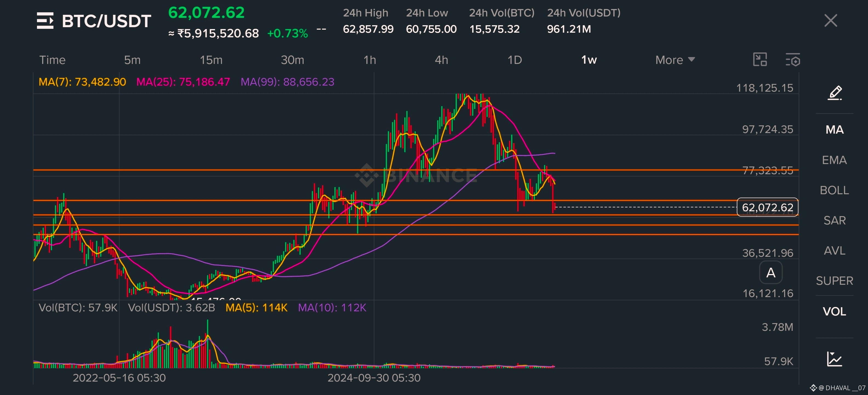The width and height of the screenshot is (868, 395).
Task: Tap the 118,125.15 price axis label
Action: [764, 88]
